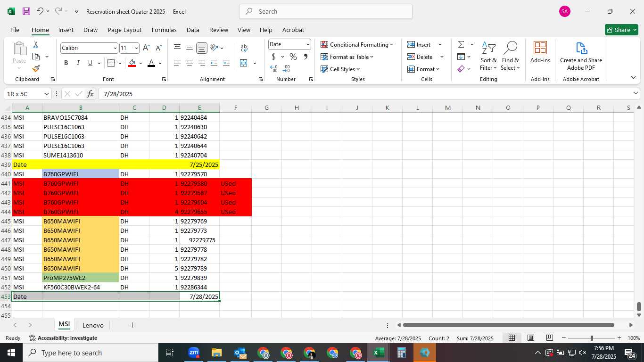Open the font size dropdown
This screenshot has height=362, width=644.
coord(136,48)
